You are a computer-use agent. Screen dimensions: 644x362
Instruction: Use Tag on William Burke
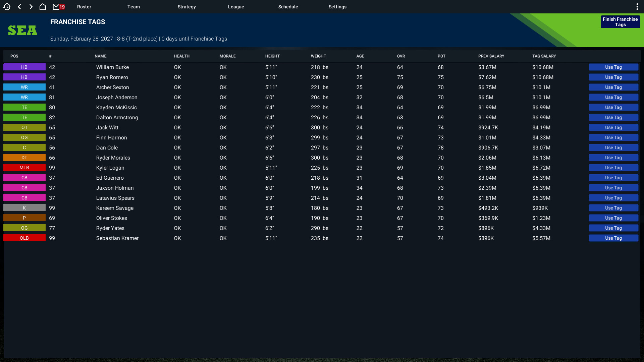[613, 67]
